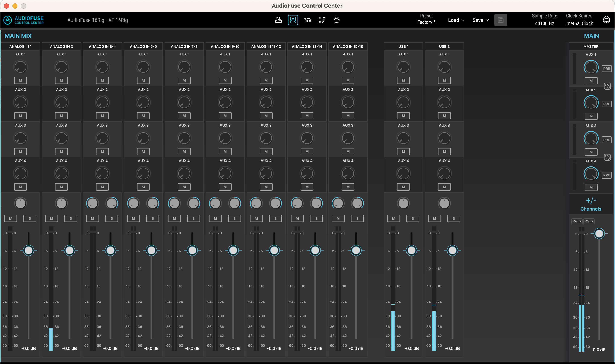Solo the Analog In 1 channel
Image resolution: width=615 pixels, height=364 pixels.
click(x=30, y=218)
